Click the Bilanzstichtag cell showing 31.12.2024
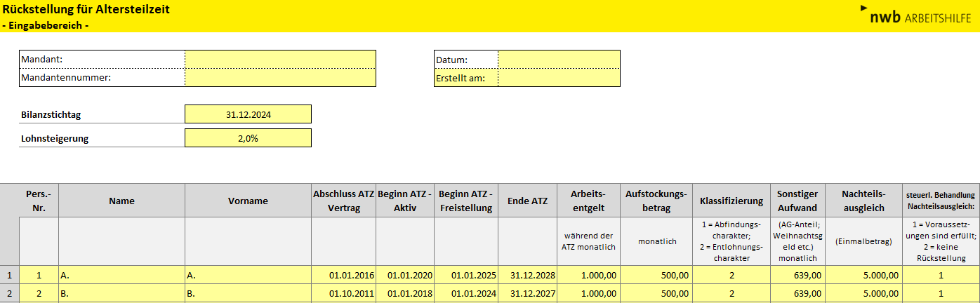 248,114
